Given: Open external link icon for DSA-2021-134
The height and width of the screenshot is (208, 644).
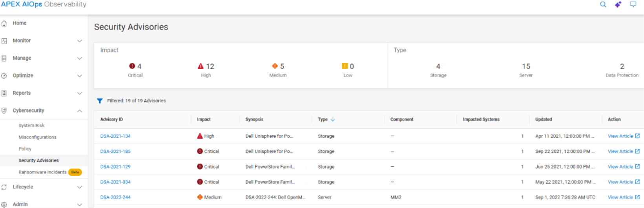Looking at the screenshot, I should pos(637,136).
